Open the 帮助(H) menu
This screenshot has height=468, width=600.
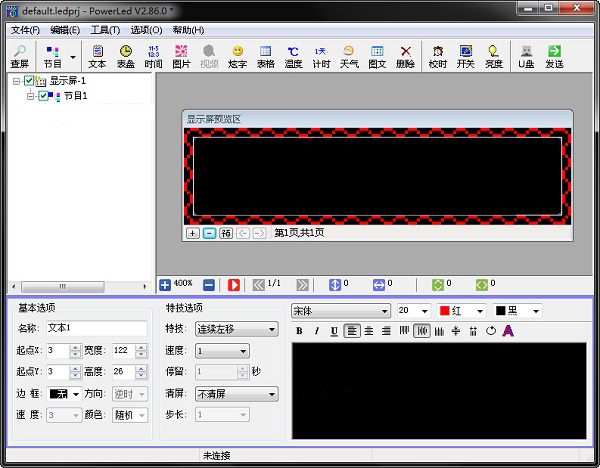pos(188,30)
